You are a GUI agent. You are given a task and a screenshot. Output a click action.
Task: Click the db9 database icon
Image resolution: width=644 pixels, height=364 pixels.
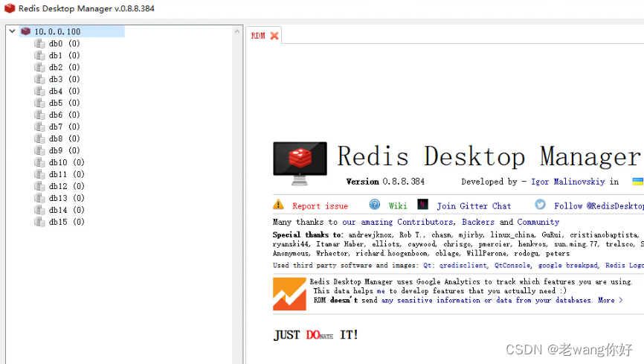coord(39,151)
